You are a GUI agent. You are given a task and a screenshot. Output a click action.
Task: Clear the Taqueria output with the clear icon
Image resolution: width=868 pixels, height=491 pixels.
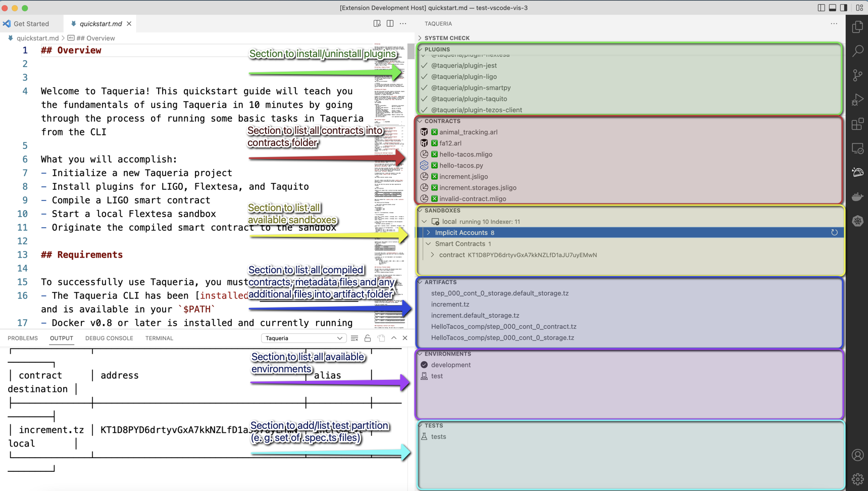(354, 338)
